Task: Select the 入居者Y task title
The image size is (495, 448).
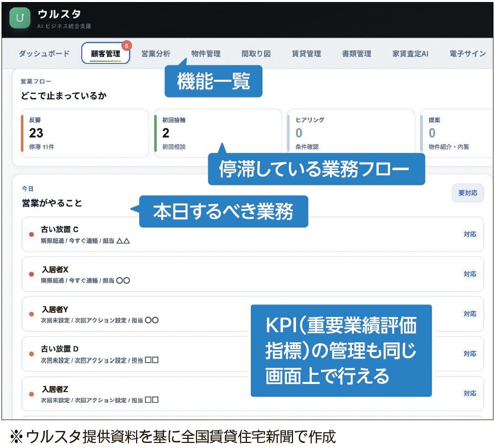Action: pos(55,309)
